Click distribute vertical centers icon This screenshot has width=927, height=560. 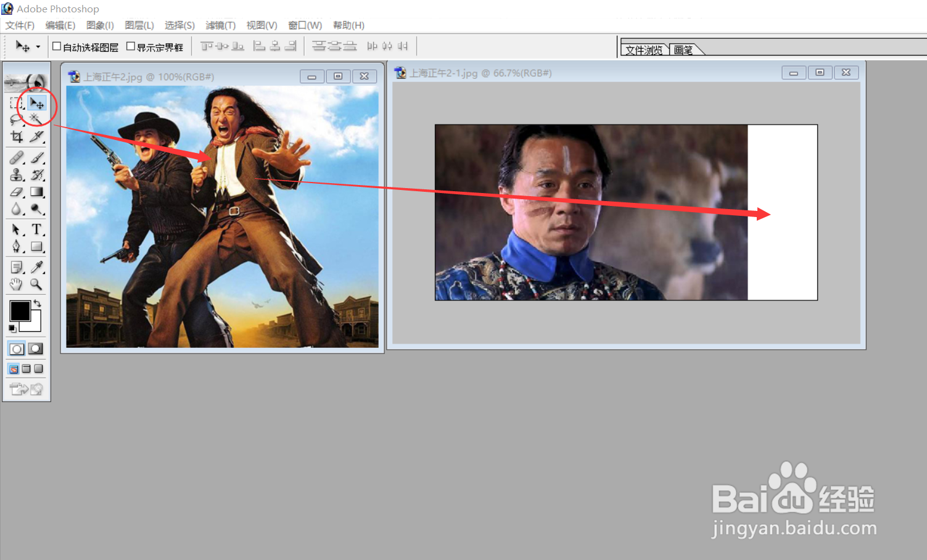[334, 46]
